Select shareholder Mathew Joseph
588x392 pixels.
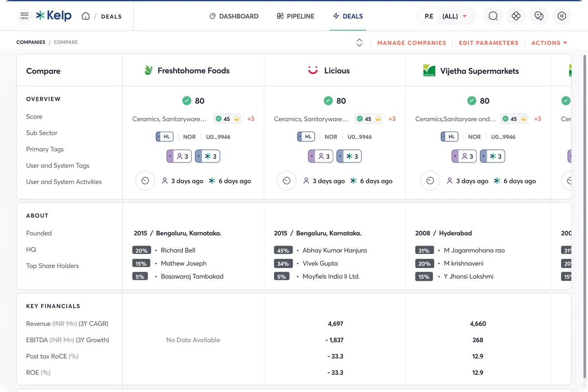tap(184, 263)
